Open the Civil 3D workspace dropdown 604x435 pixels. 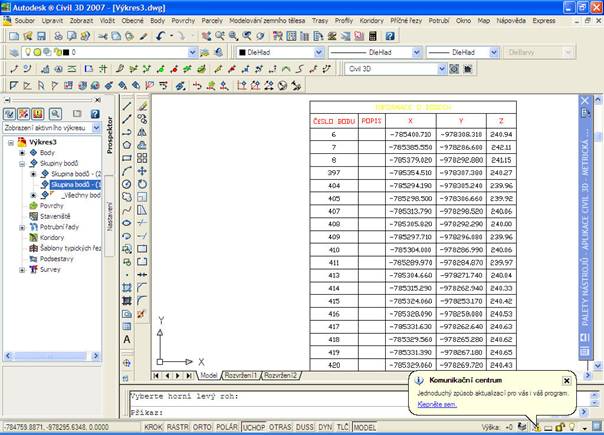click(442, 69)
